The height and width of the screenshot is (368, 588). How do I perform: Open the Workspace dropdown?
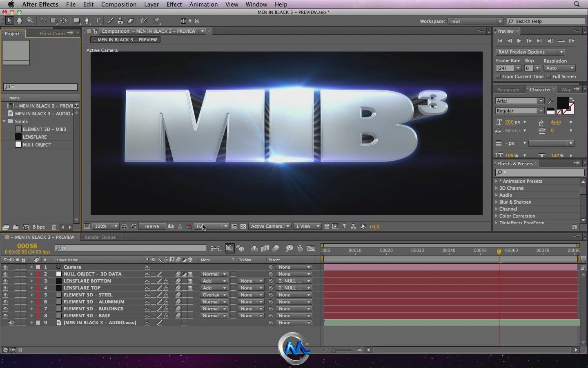click(476, 21)
